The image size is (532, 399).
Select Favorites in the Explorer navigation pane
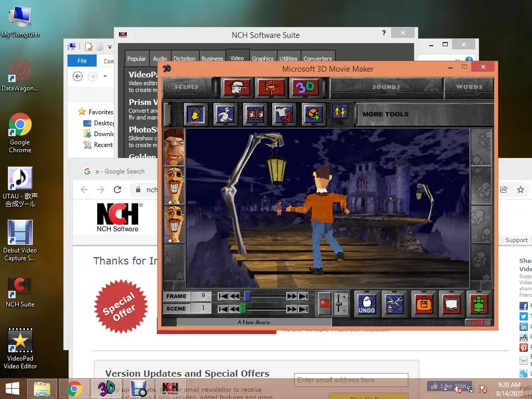point(96,112)
